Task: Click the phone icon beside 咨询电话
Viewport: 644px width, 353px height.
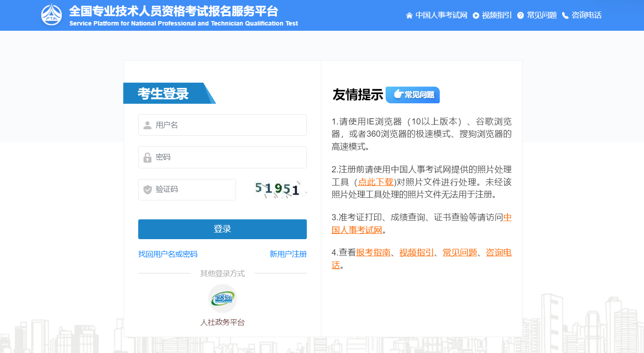Action: point(565,15)
